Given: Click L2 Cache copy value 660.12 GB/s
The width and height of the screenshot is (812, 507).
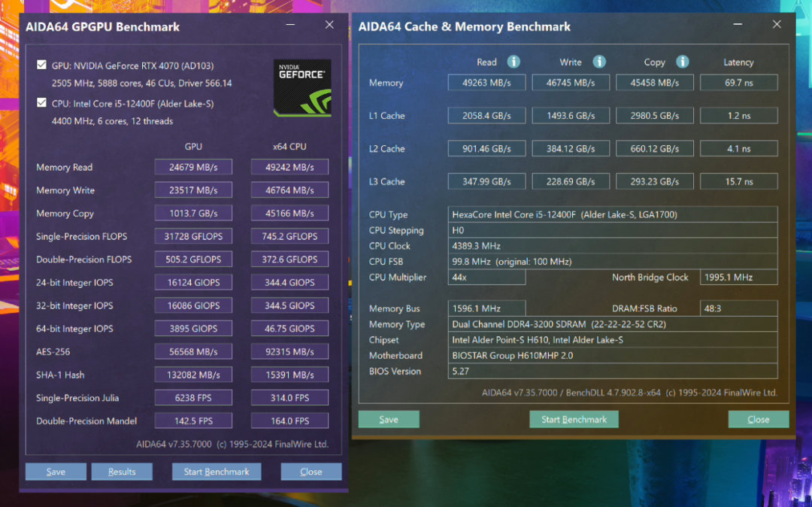Looking at the screenshot, I should 655,149.
